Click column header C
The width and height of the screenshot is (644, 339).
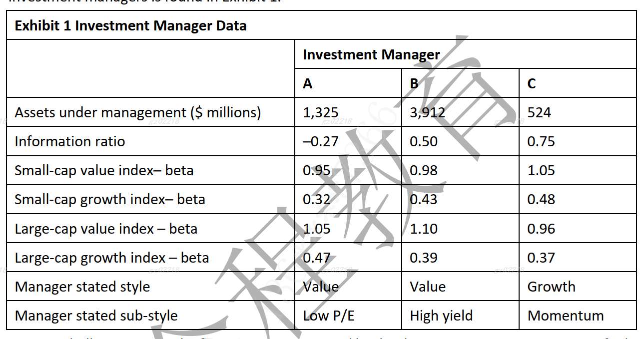pyautogui.click(x=532, y=83)
